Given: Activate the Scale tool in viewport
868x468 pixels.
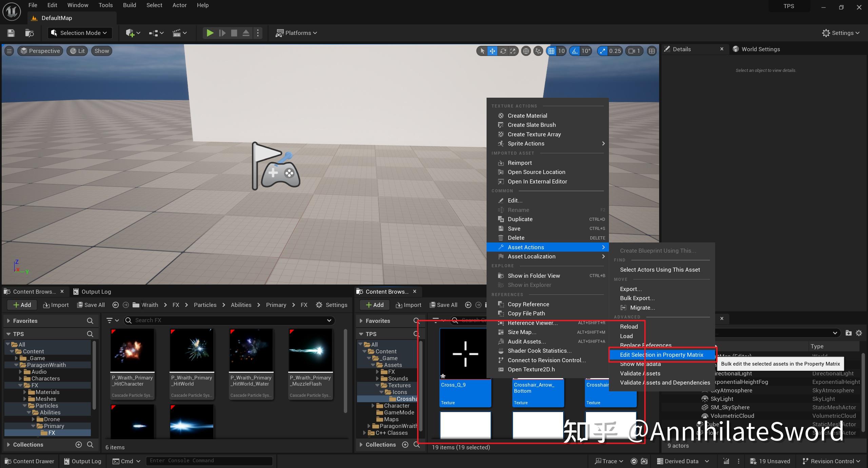Looking at the screenshot, I should tap(513, 51).
